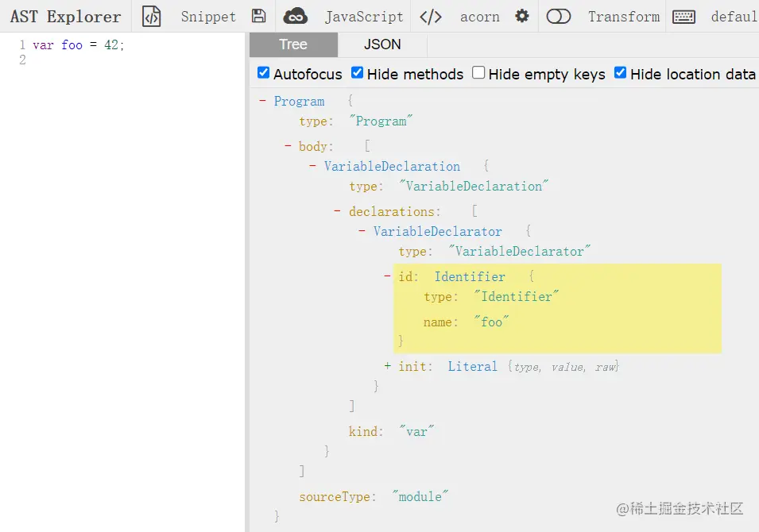Open the Snippet menu
The image size is (759, 532).
click(208, 17)
